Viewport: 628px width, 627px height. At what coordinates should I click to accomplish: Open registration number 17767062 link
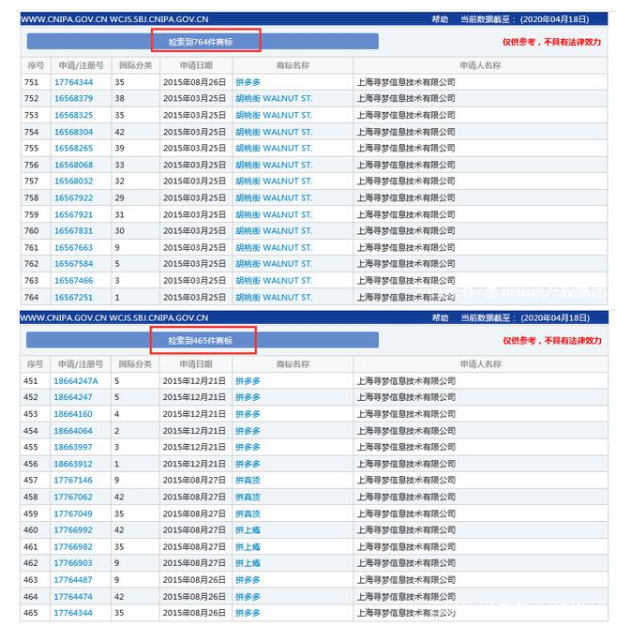(73, 497)
